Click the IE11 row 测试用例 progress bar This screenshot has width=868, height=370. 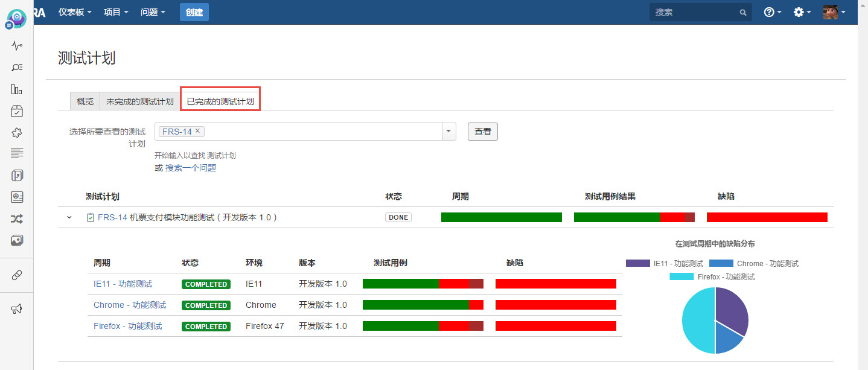point(423,284)
